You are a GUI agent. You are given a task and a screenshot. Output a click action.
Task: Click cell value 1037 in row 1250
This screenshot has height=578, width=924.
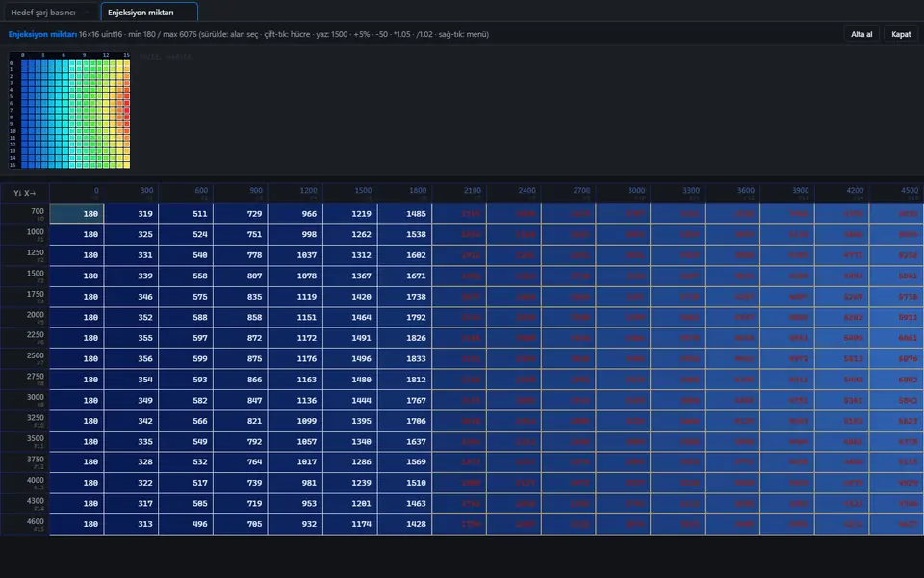(x=295, y=255)
